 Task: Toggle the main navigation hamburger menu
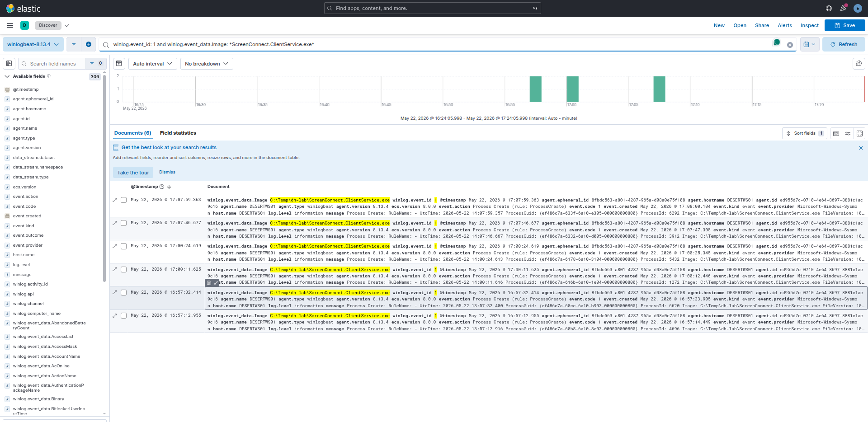(10, 25)
